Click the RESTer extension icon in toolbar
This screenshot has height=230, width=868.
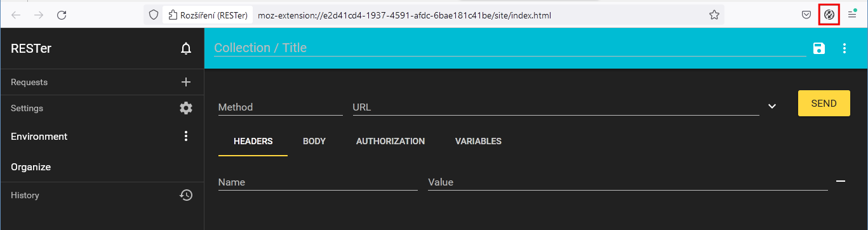829,15
